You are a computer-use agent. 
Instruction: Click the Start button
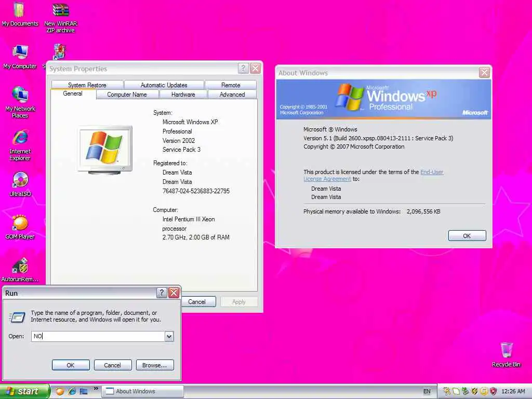pos(24,391)
